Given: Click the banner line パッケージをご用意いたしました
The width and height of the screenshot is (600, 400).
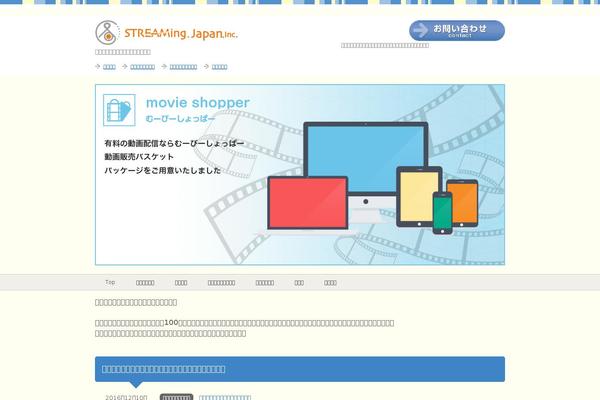Looking at the screenshot, I should (163, 171).
